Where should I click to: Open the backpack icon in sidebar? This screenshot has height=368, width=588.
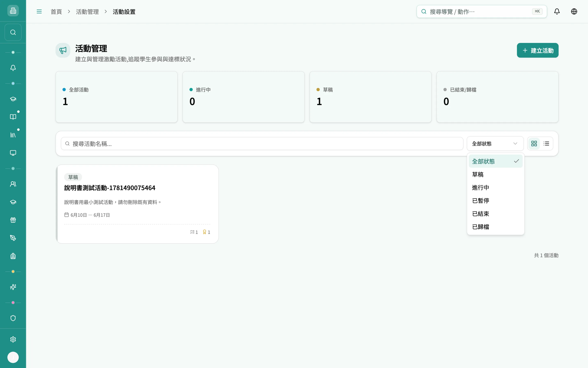[x=13, y=256]
